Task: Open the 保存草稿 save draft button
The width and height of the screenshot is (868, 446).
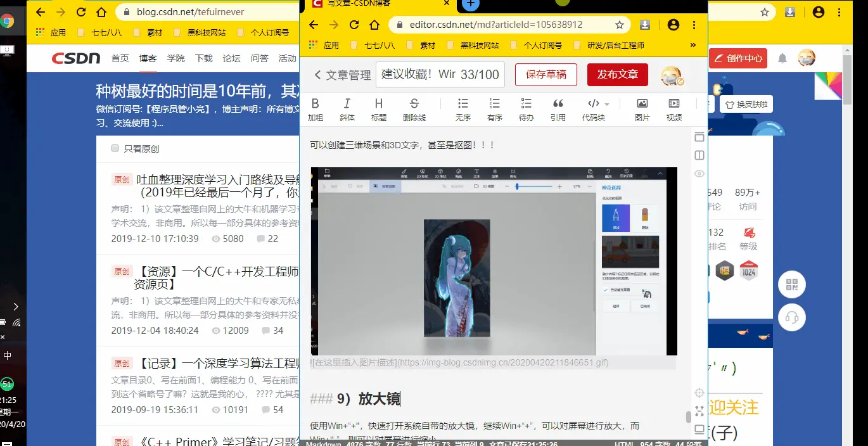Action: pyautogui.click(x=546, y=74)
